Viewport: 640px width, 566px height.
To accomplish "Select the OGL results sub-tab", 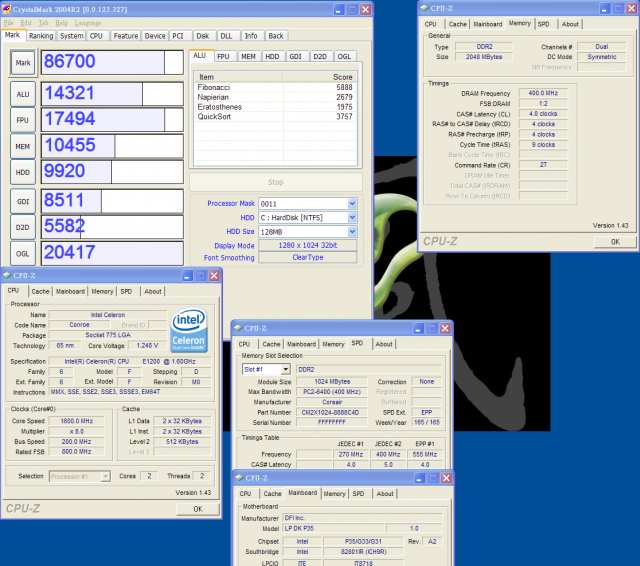I will click(344, 56).
